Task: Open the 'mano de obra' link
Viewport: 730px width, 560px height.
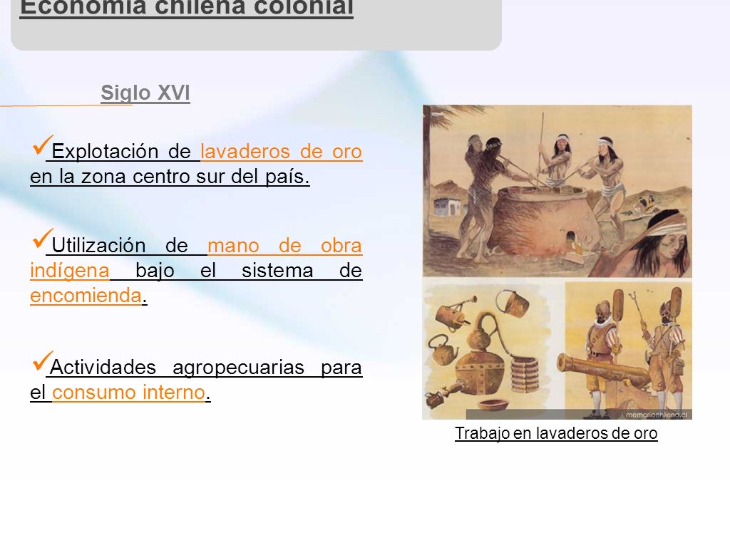Action: [x=284, y=246]
